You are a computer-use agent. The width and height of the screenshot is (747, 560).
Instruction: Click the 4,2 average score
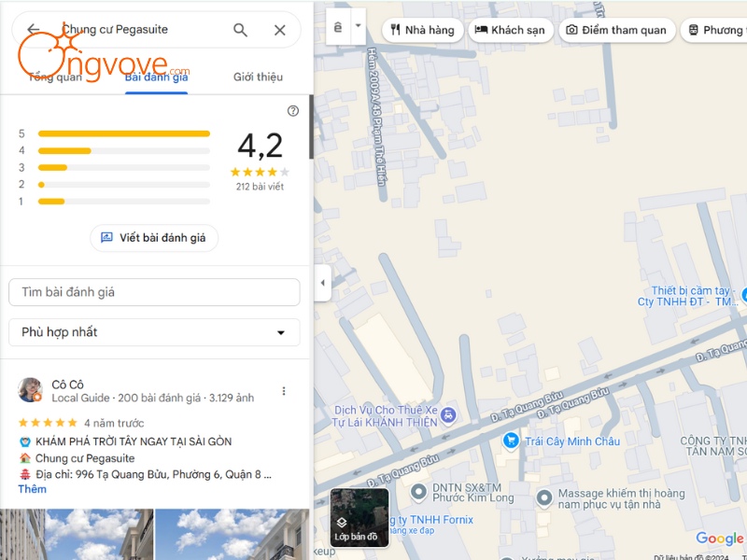261,146
